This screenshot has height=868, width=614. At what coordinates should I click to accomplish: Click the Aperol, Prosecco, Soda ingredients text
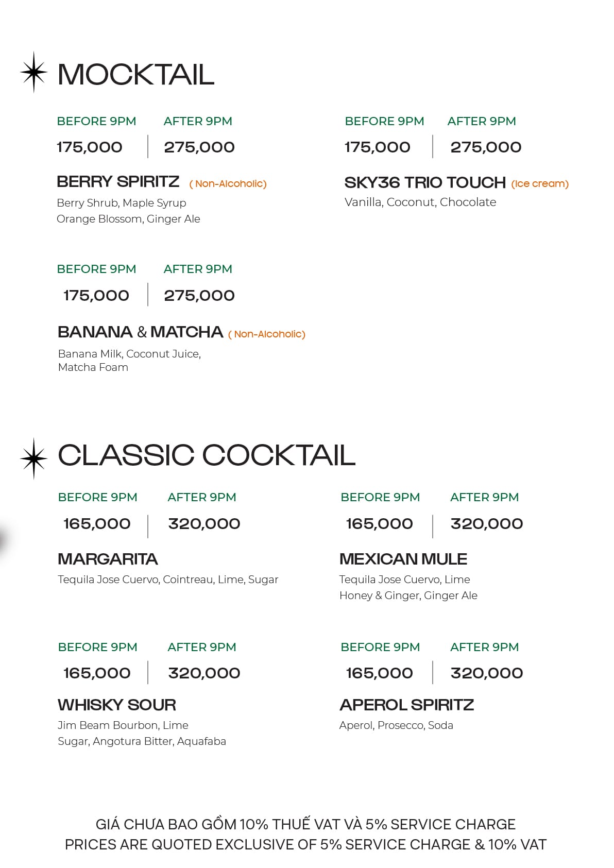[x=396, y=725]
